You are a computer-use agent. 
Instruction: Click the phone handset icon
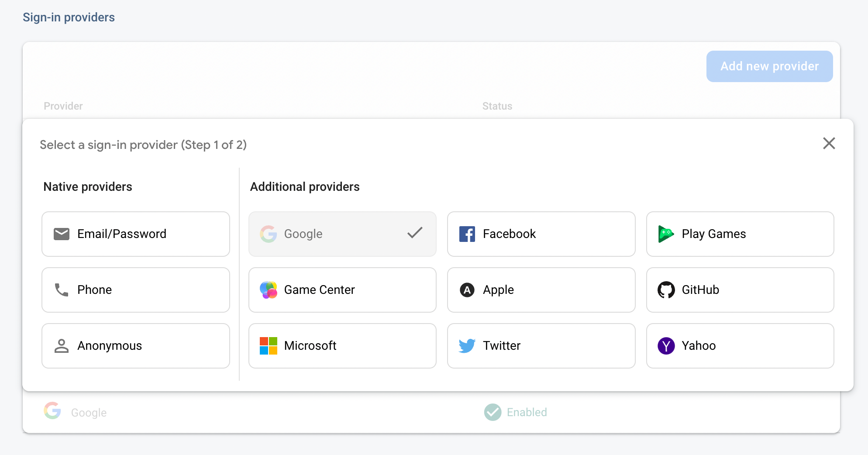pyautogui.click(x=62, y=290)
